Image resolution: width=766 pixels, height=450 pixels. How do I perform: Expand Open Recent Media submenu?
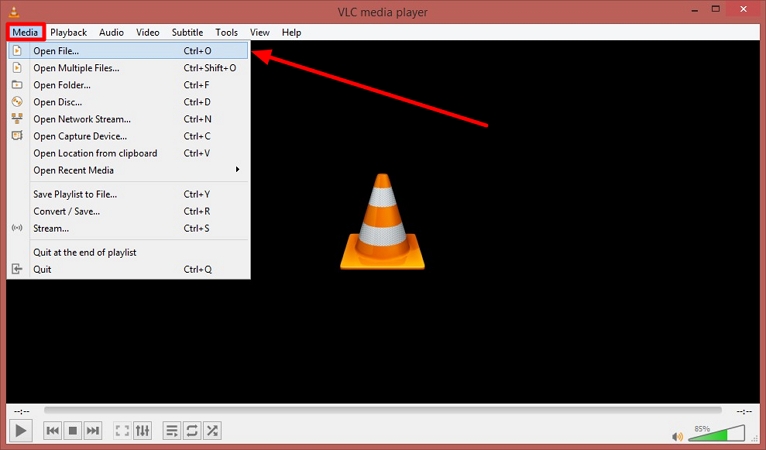pyautogui.click(x=128, y=170)
